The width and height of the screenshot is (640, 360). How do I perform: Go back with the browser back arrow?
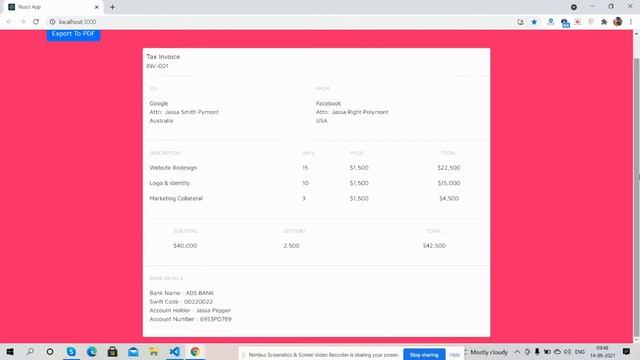pos(9,22)
